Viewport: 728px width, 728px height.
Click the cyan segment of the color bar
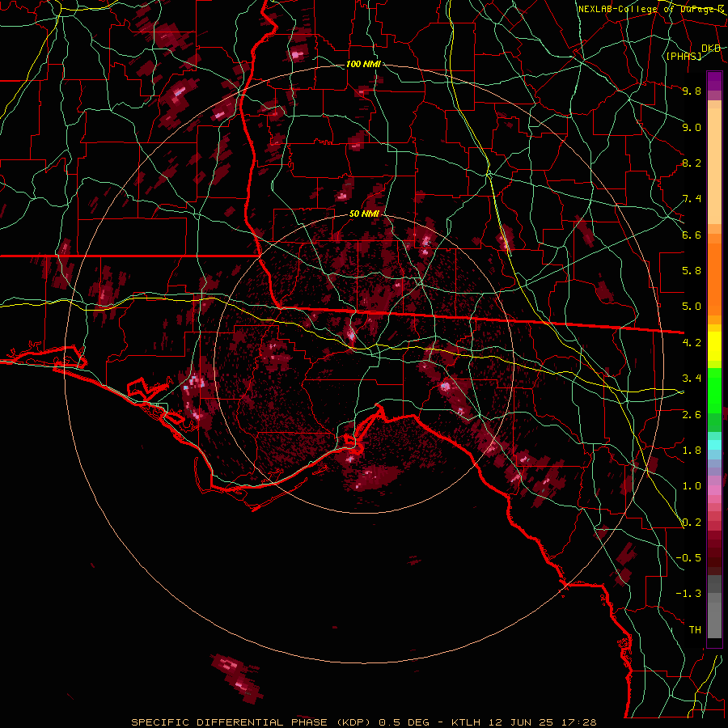[714, 445]
